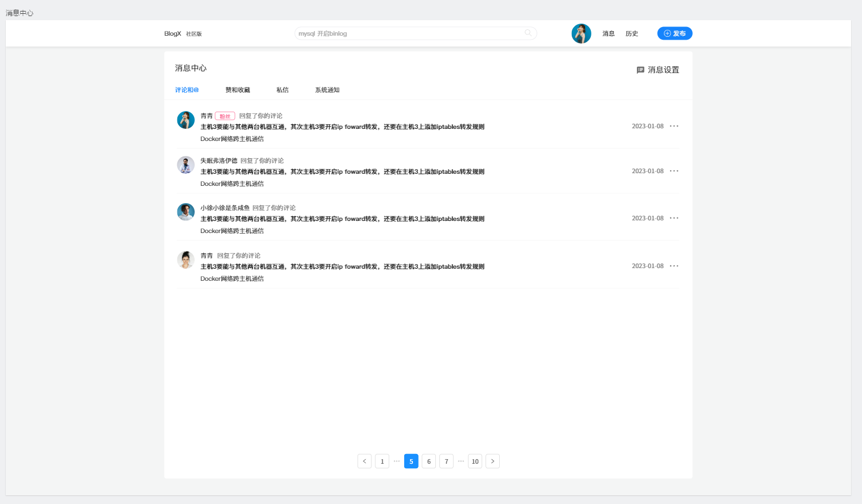Click 小徐小徐是条咸鱼's avatar
Screen dimensions: 862x504
tap(185, 212)
